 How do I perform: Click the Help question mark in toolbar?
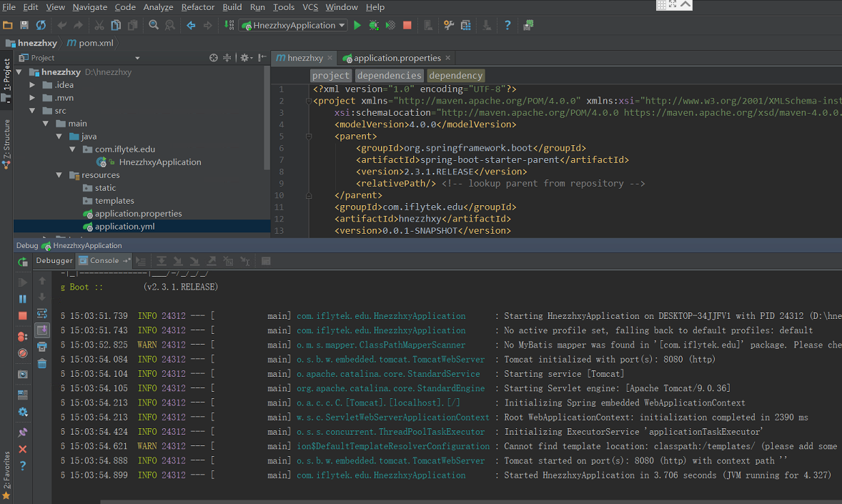(x=507, y=25)
